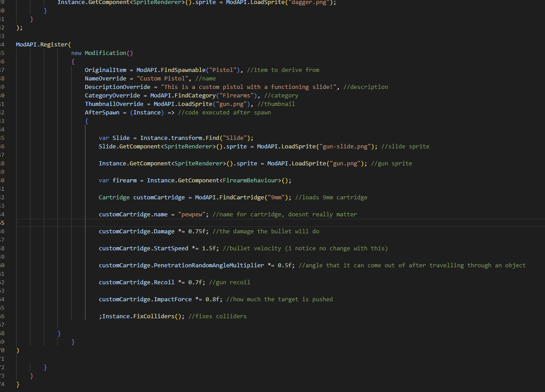Click the '//slide sprite' comment
545x392 pixels.
[405, 146]
